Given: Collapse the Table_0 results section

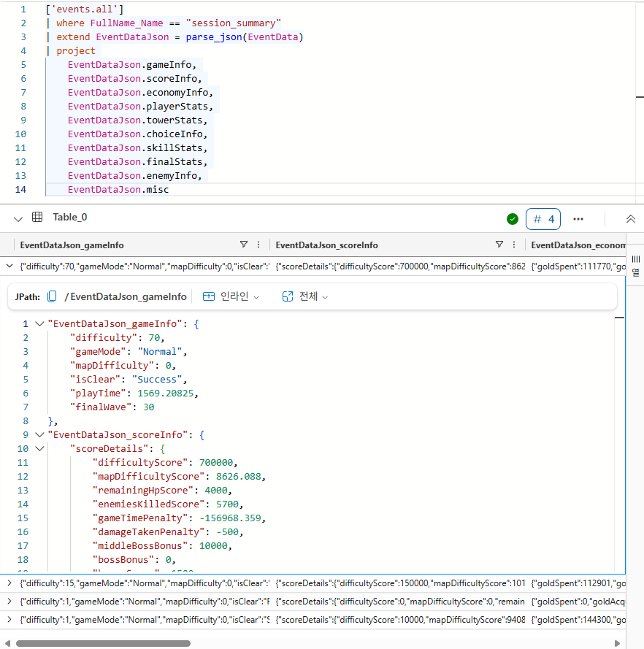Looking at the screenshot, I should click(x=18, y=218).
